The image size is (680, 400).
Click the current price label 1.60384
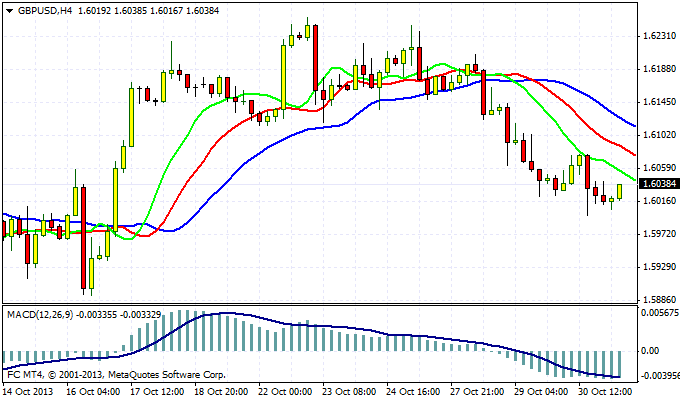pos(659,184)
